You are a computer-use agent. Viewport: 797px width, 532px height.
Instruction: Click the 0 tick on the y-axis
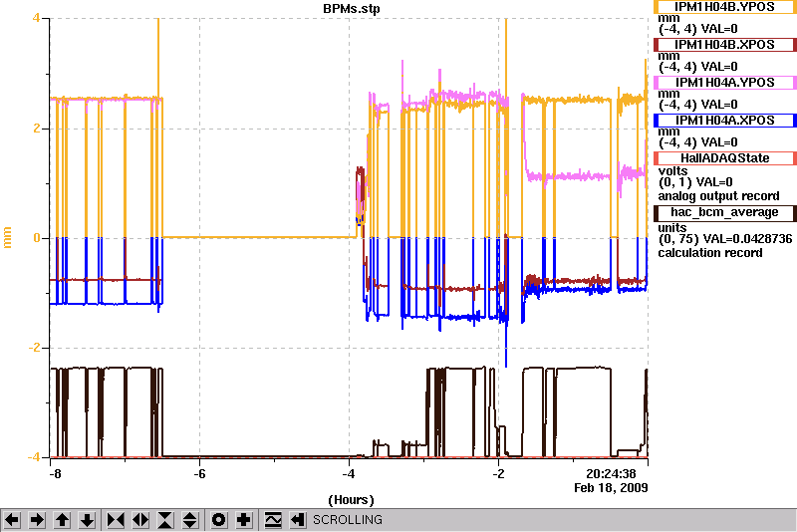click(36, 238)
